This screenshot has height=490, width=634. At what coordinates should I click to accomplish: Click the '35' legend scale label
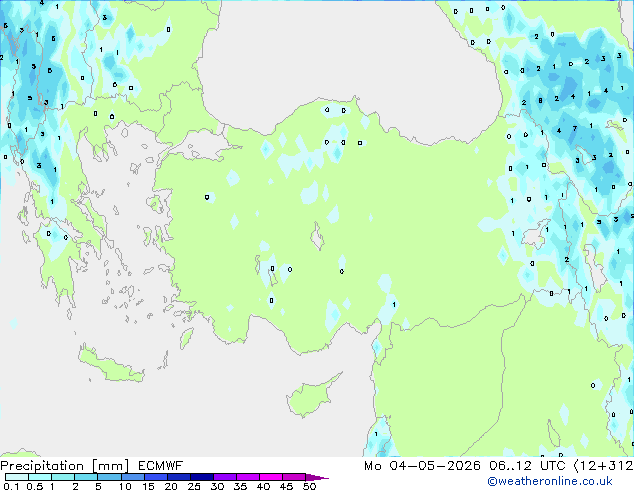(241, 486)
